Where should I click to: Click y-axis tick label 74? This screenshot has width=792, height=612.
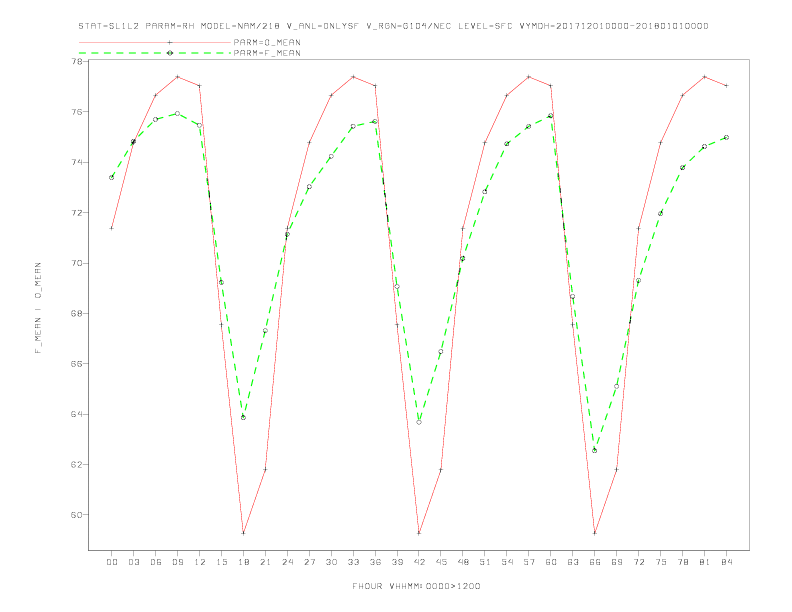click(76, 162)
